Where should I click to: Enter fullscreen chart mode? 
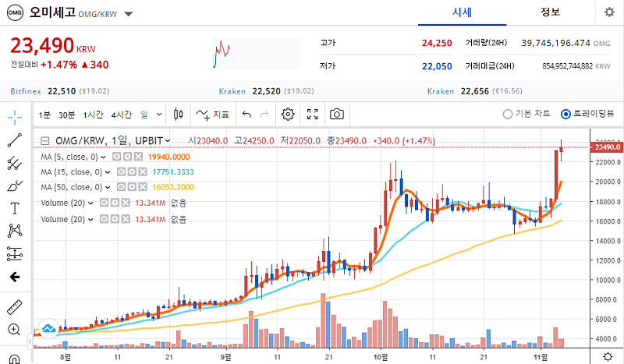[x=313, y=115]
